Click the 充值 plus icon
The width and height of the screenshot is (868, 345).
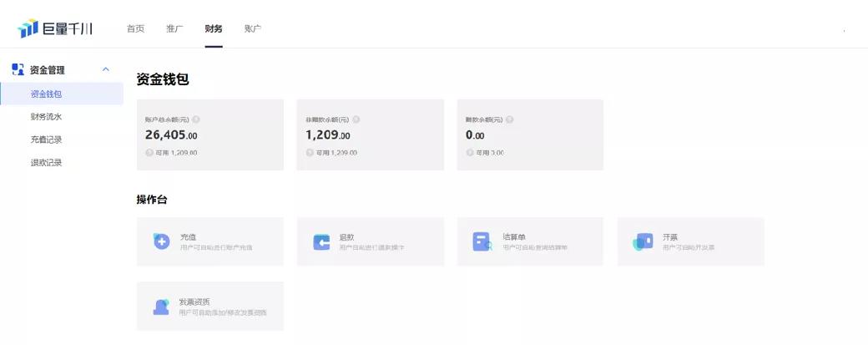(x=161, y=241)
